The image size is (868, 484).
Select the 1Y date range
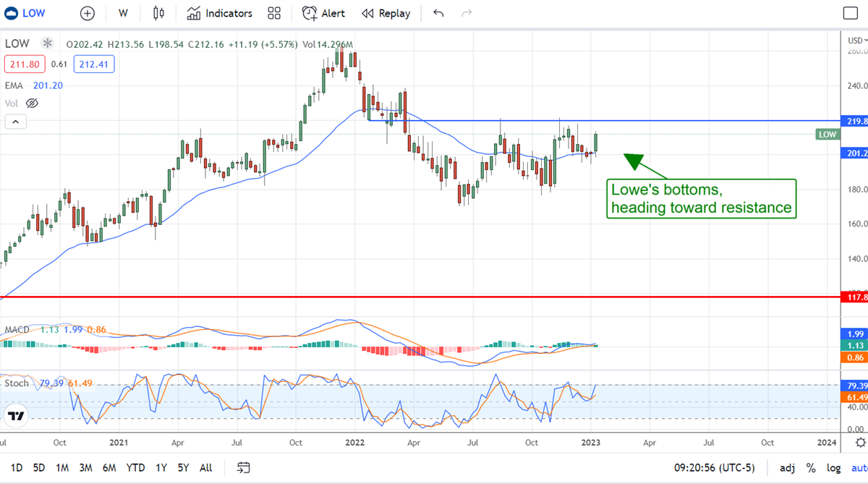tap(161, 467)
